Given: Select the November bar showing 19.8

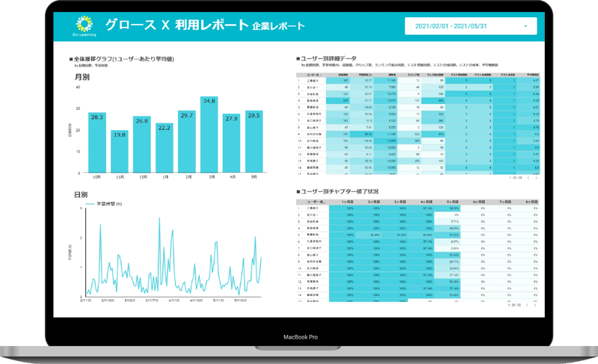Looking at the screenshot, I should [120, 150].
